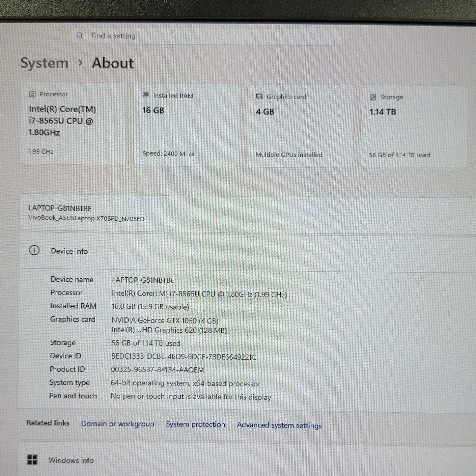Go back to System breadcrumb
476x476 pixels.
[x=44, y=63]
